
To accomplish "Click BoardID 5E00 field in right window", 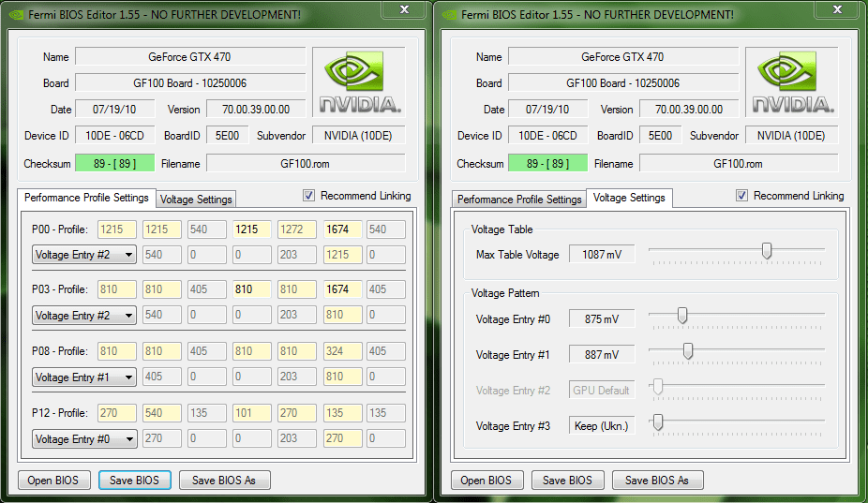I will [x=661, y=136].
